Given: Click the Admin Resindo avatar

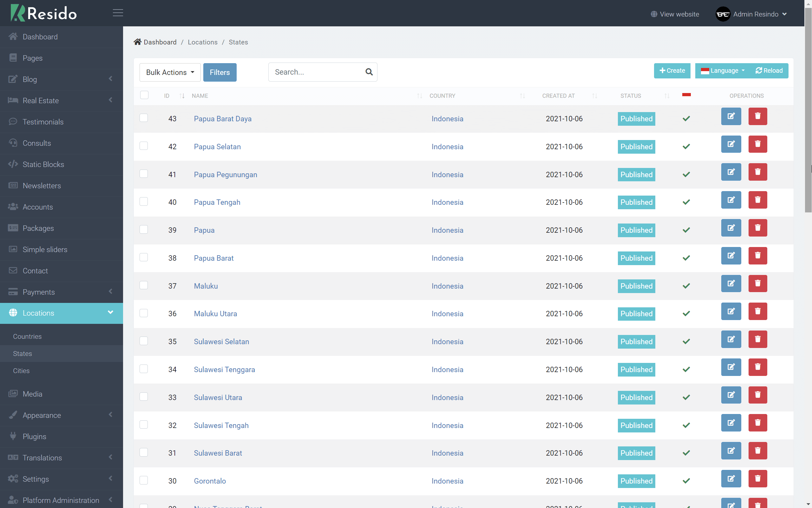Looking at the screenshot, I should [x=723, y=14].
